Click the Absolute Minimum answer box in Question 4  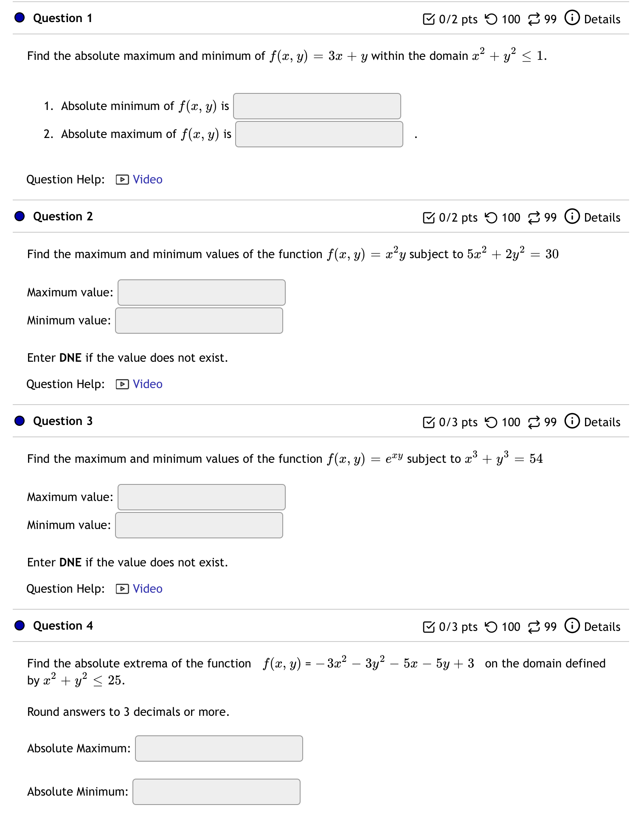coord(217,791)
